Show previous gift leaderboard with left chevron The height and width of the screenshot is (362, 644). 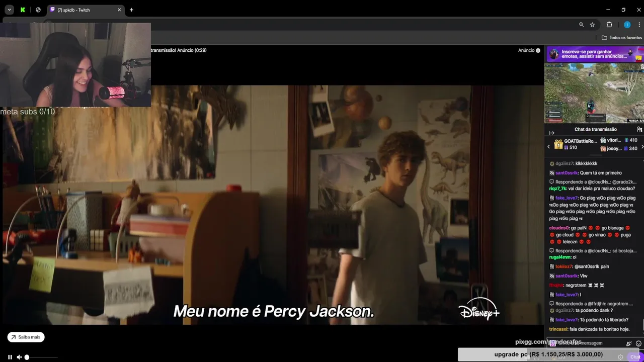(x=548, y=146)
